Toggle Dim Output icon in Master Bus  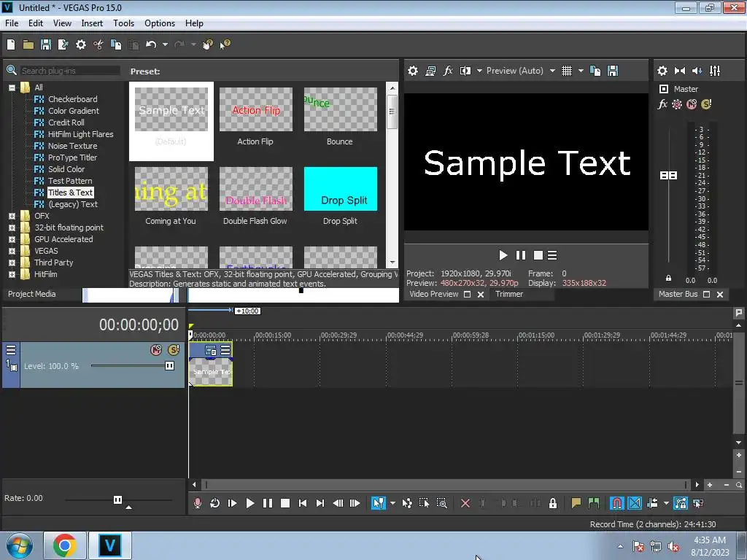tap(697, 71)
